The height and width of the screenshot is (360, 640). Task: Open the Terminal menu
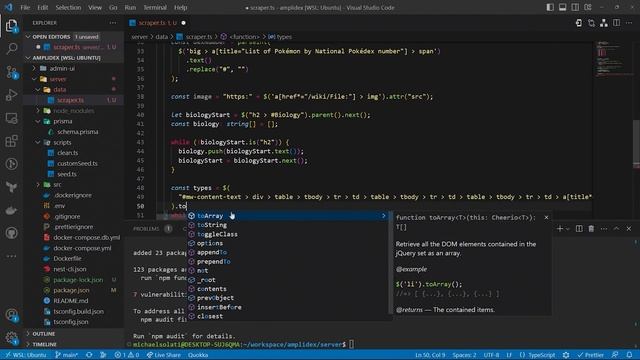point(155,7)
